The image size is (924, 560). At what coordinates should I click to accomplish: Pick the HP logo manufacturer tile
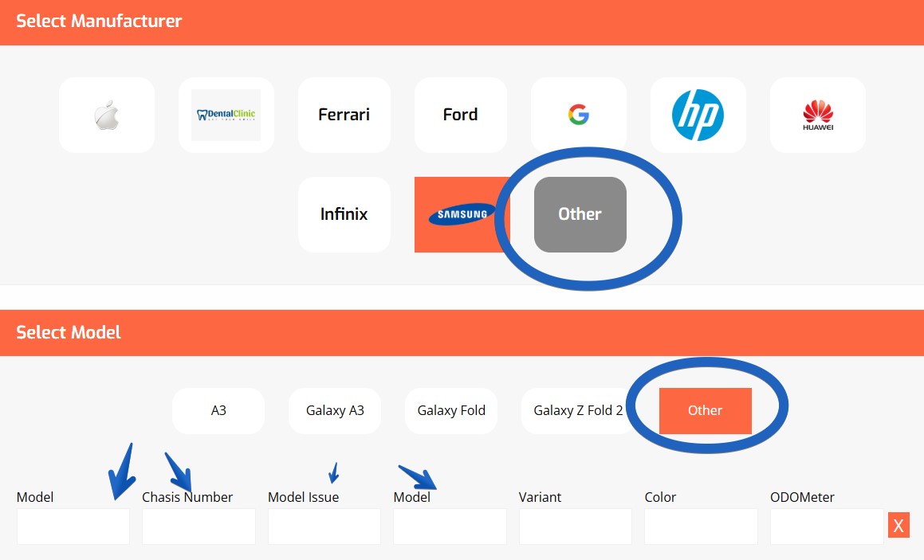click(698, 115)
